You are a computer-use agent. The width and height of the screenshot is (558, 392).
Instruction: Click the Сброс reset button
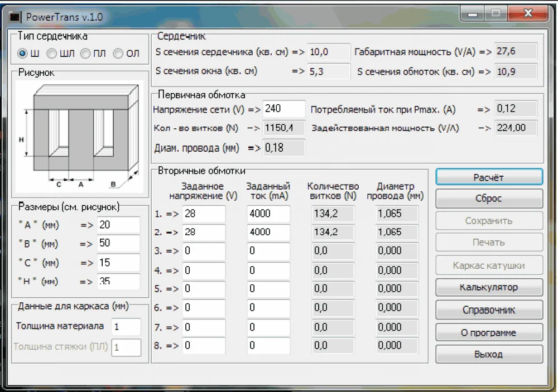click(489, 199)
